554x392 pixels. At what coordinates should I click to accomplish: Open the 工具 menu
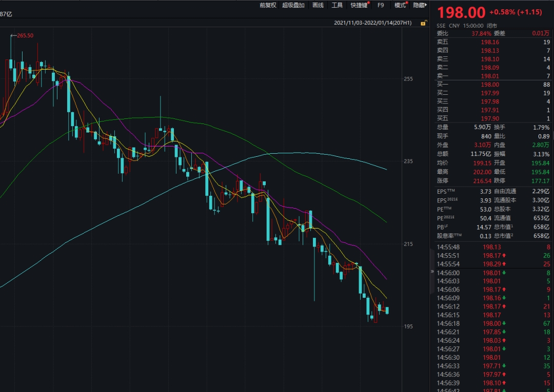[x=337, y=5]
